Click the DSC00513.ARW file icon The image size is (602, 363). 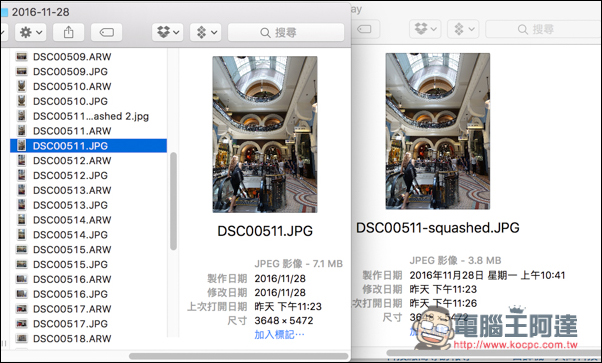click(22, 190)
